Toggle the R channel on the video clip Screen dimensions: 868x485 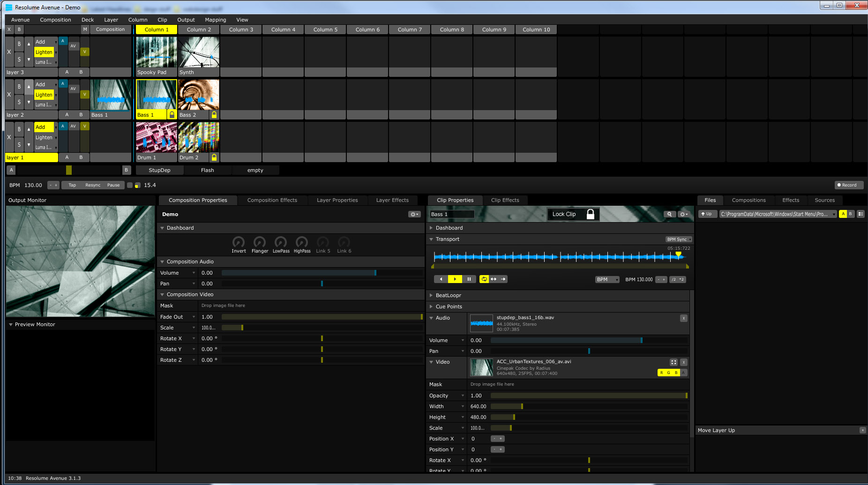(x=661, y=373)
